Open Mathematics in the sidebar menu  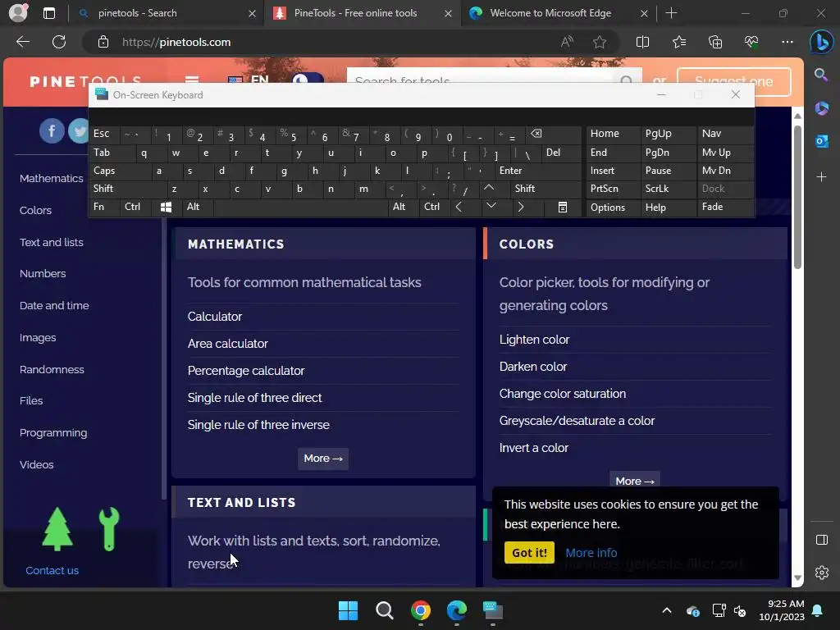(x=52, y=178)
